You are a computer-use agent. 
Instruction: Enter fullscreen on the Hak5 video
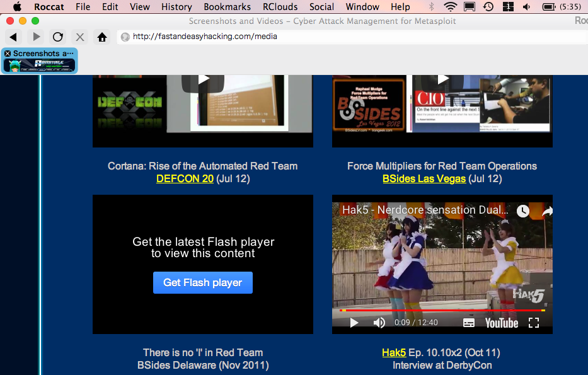click(x=534, y=323)
